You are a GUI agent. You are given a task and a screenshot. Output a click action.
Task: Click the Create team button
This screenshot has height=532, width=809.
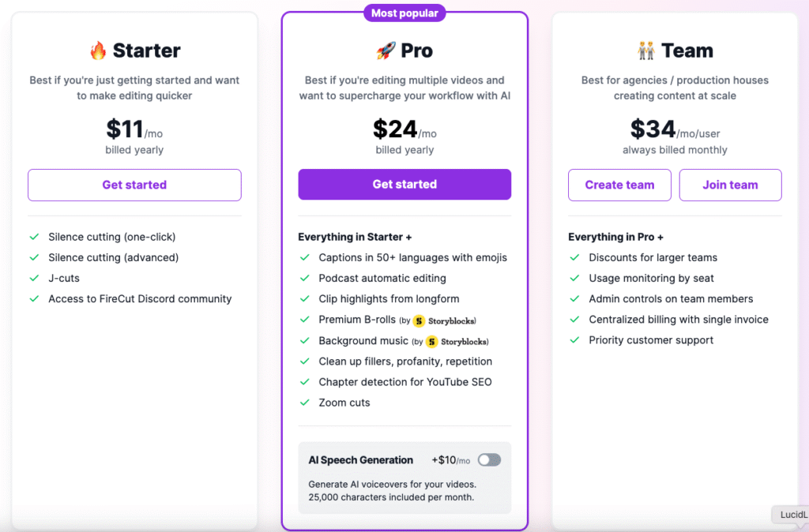click(x=619, y=185)
